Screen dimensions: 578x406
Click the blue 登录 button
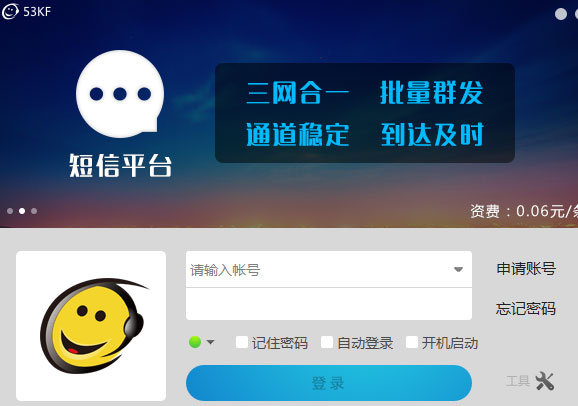pos(329,383)
